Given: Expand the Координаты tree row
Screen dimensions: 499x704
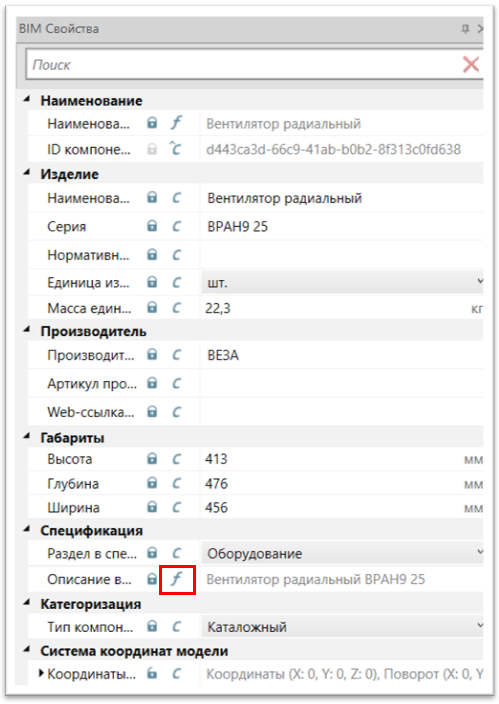Looking at the screenshot, I should [x=41, y=673].
